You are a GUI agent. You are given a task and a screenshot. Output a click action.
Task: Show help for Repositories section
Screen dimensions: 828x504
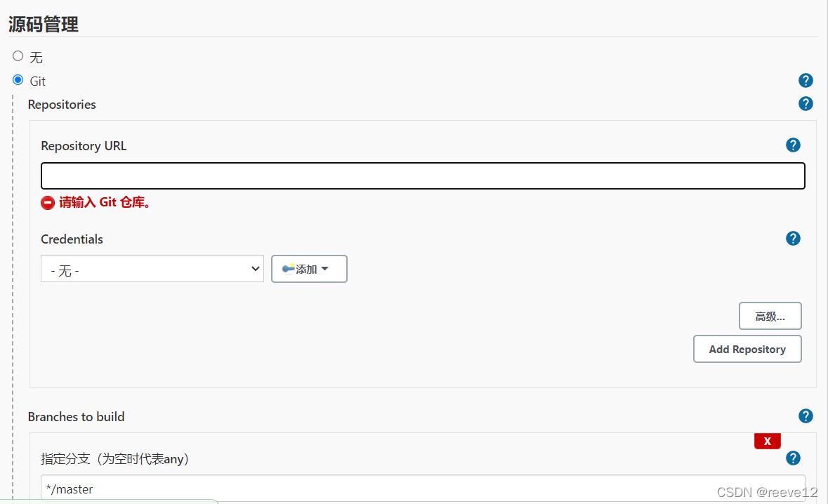(x=806, y=104)
